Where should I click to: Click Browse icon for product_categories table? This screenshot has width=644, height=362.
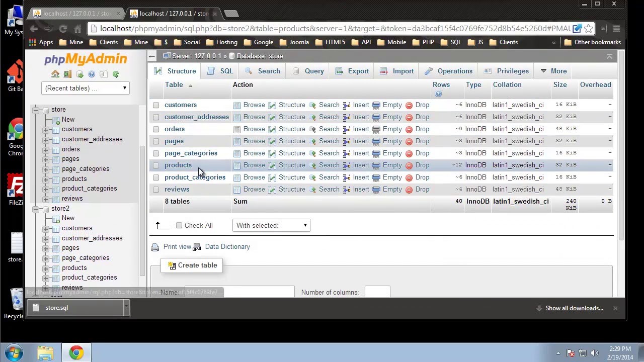point(237,177)
